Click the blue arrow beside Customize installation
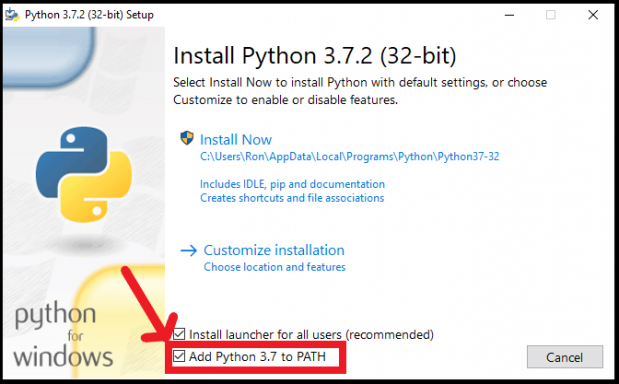Screen dimensions: 619x384 (188, 250)
